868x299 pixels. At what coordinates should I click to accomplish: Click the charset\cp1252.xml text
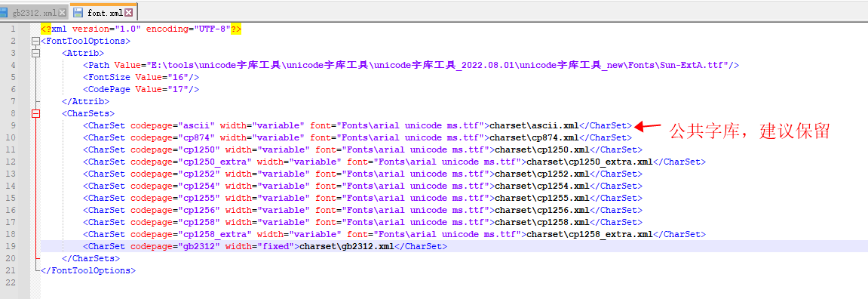[x=542, y=174]
